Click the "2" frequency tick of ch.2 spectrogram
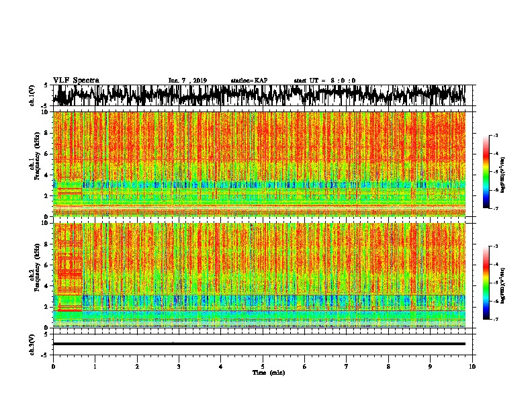The height and width of the screenshot is (411, 532). (x=48, y=306)
